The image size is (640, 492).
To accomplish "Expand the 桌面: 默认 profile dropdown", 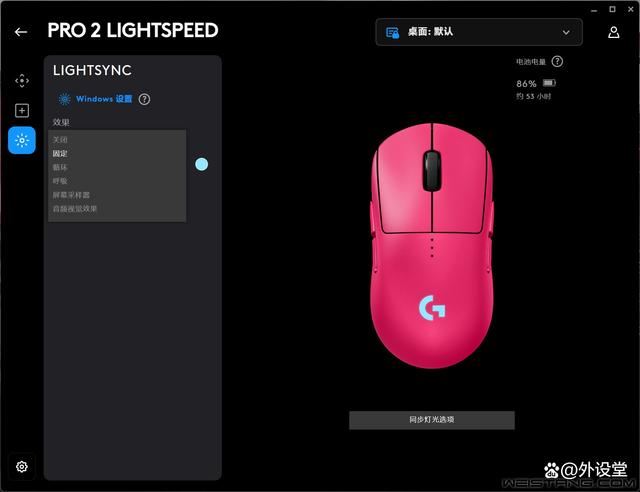I will [x=479, y=32].
